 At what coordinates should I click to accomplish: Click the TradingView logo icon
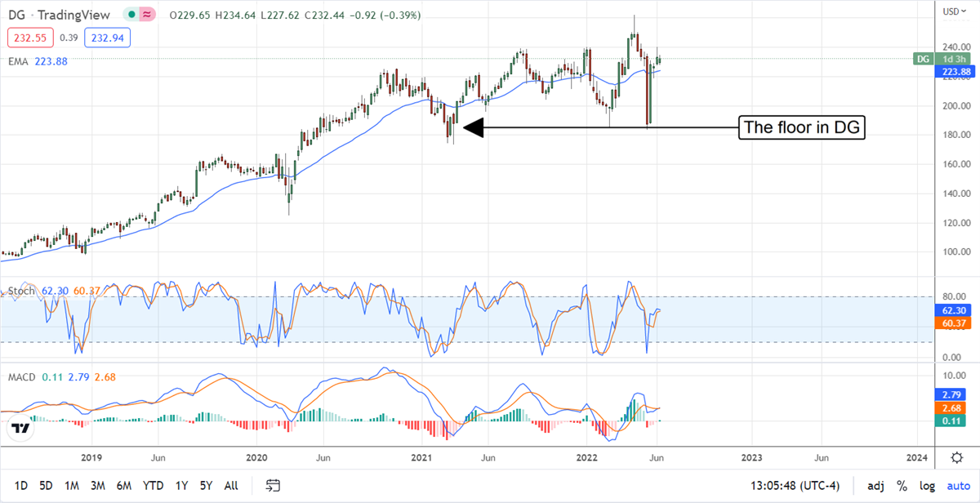[x=21, y=428]
